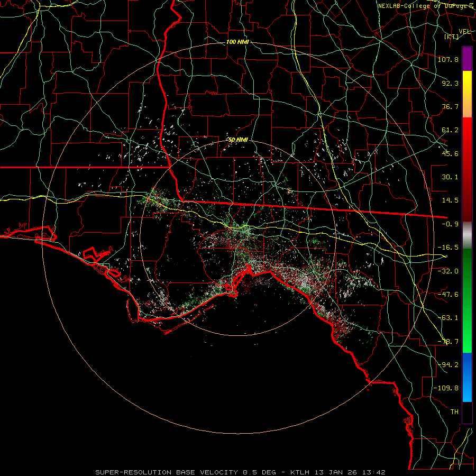Click the TH label below the scale
Image resolution: width=476 pixels, height=476 pixels.
click(x=454, y=412)
